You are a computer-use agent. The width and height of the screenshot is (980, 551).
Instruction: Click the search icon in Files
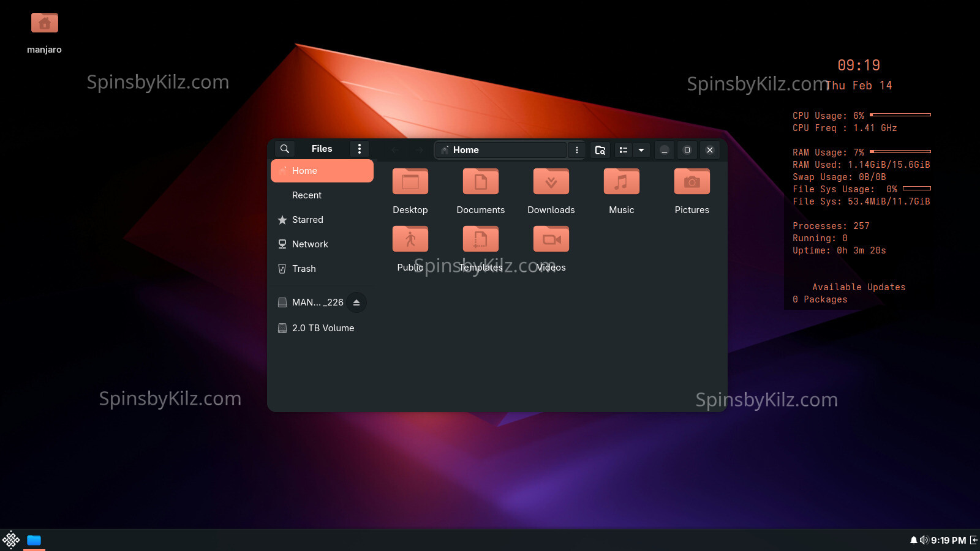285,149
